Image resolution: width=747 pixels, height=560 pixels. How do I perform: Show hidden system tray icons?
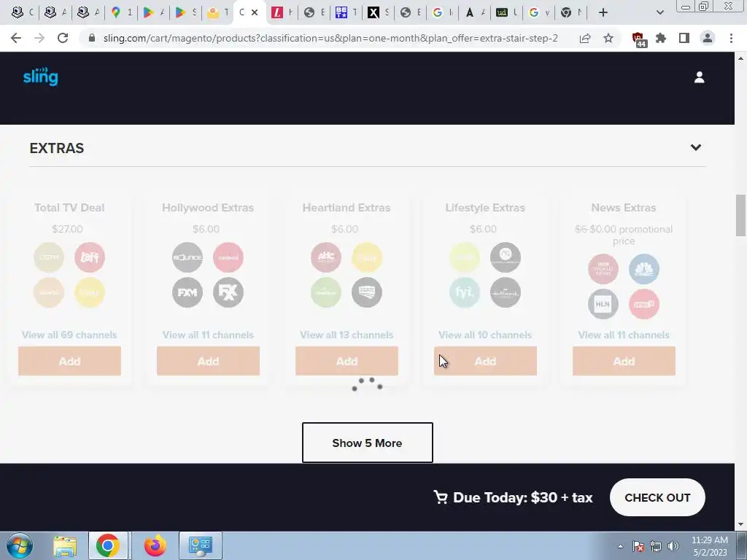[x=620, y=546]
